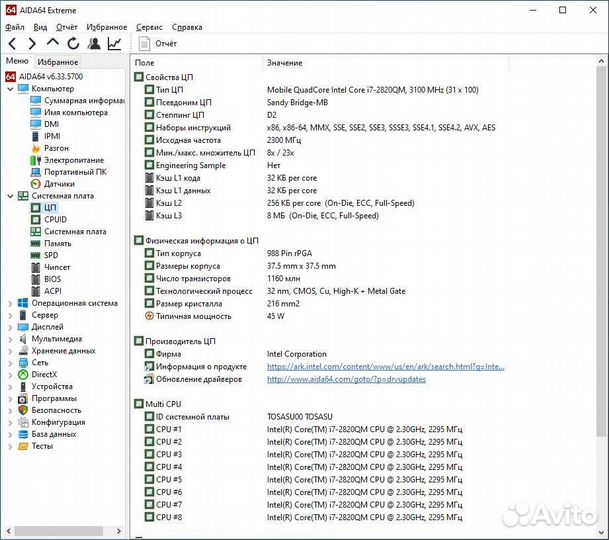Open the ark.intel.com product information link
The width and height of the screenshot is (609, 540).
pyautogui.click(x=385, y=367)
